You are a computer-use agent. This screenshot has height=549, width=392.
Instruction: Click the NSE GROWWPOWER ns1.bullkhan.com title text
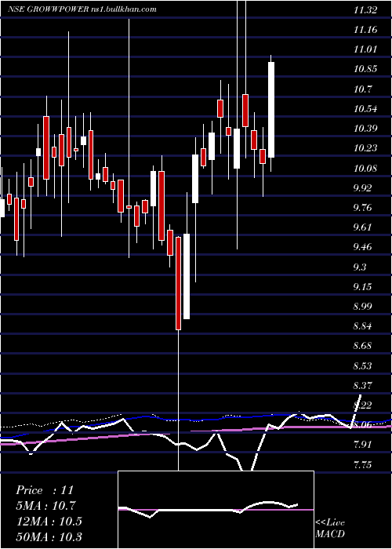82,9
